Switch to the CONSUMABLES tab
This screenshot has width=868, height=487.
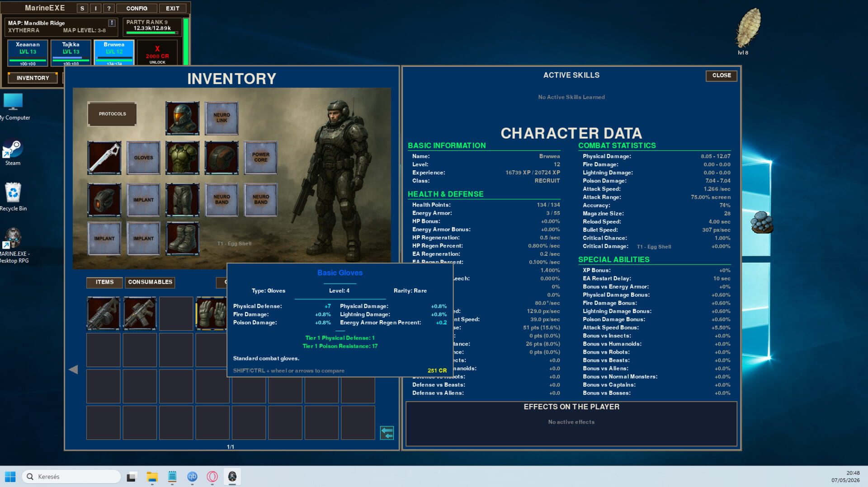click(150, 282)
